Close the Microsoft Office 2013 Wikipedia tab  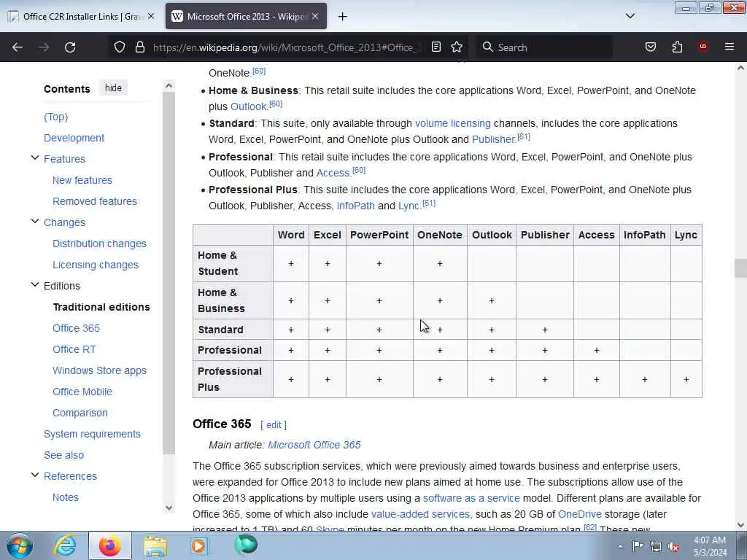click(x=315, y=16)
